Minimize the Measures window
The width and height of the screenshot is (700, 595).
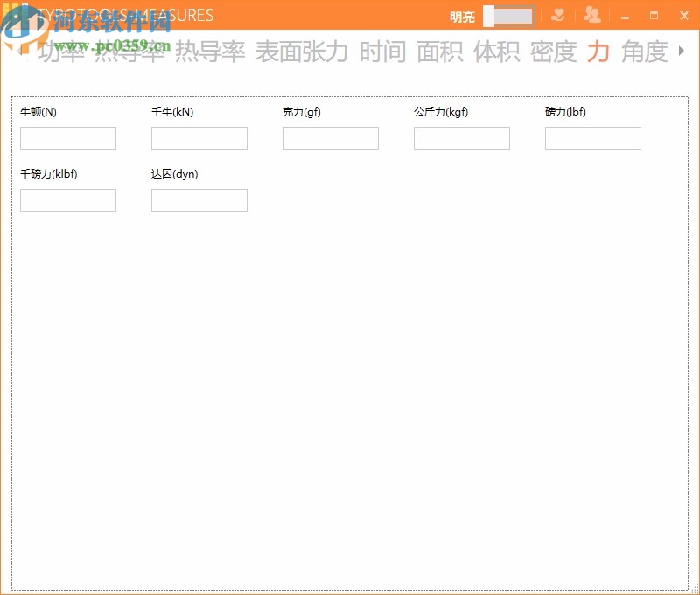point(625,17)
